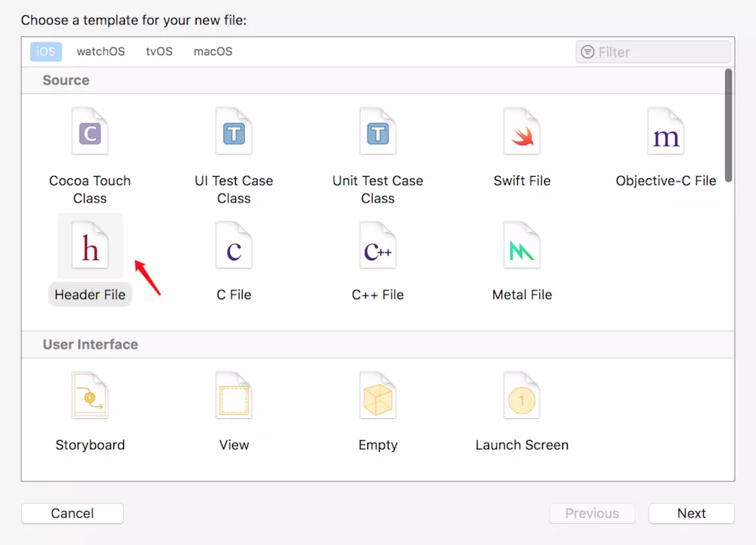Choose the Storyboard template icon
The image size is (756, 545).
[x=90, y=395]
